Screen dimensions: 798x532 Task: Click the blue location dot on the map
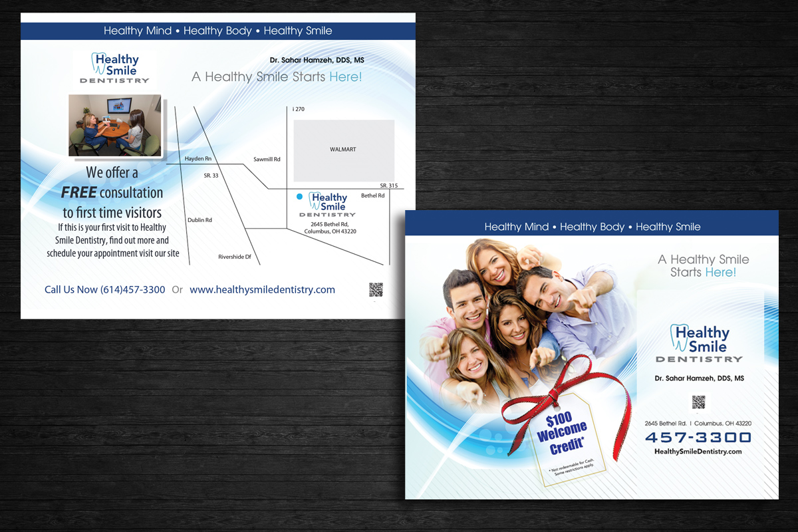tap(300, 197)
